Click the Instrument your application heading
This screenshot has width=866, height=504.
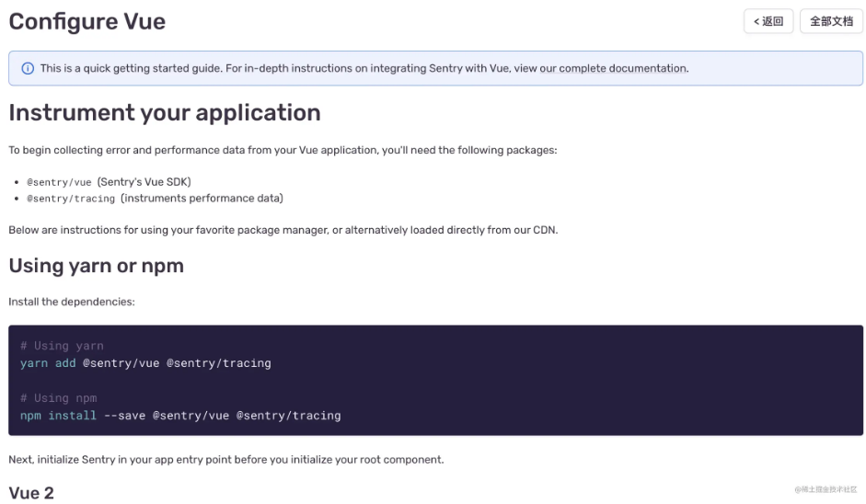click(x=165, y=112)
